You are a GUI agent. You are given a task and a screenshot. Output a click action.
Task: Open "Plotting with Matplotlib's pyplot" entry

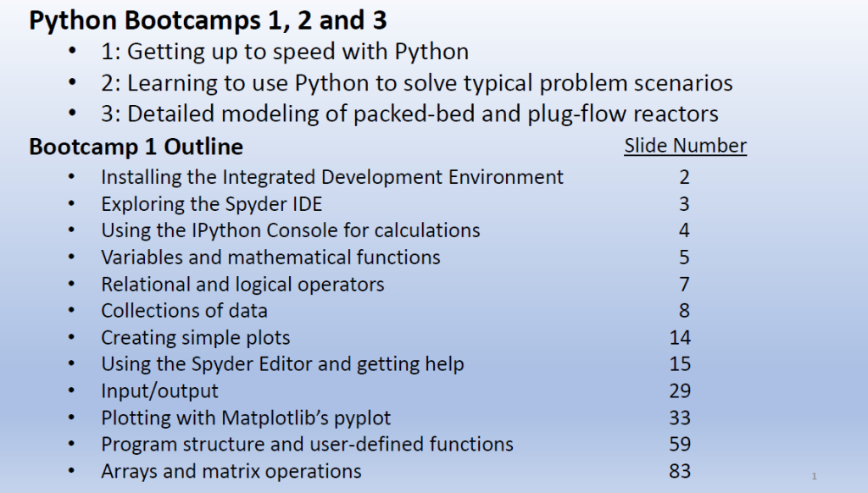pos(246,418)
